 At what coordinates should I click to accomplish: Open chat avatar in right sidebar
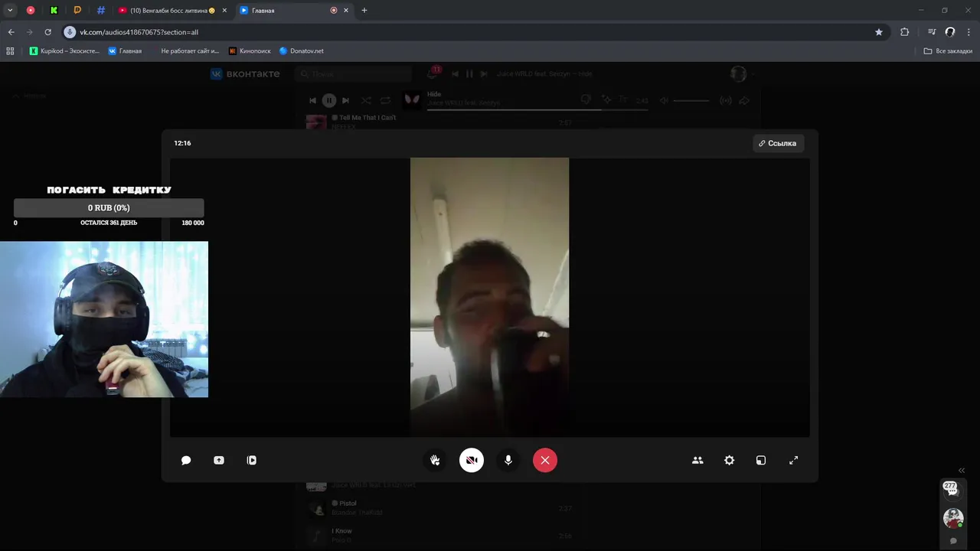tap(953, 518)
